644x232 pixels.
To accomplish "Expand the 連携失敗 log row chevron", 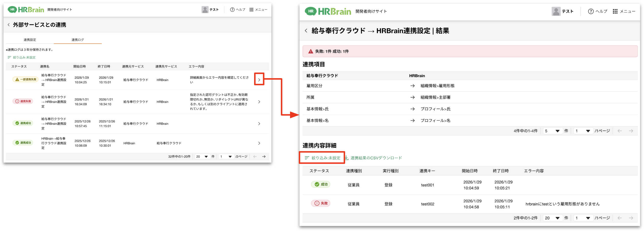I will coord(259,102).
